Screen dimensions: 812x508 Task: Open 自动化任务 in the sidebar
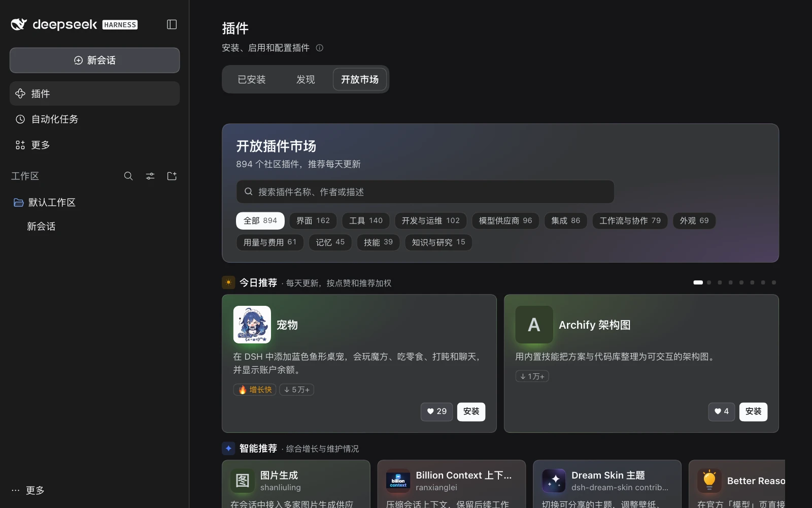coord(94,119)
